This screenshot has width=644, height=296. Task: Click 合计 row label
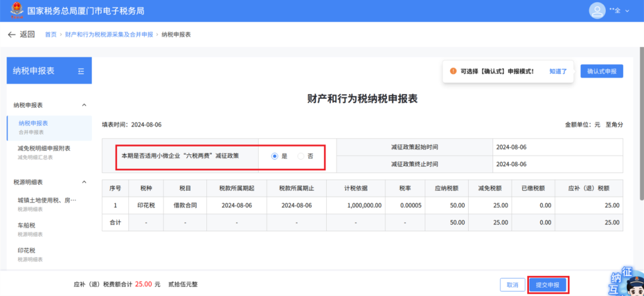pos(115,223)
